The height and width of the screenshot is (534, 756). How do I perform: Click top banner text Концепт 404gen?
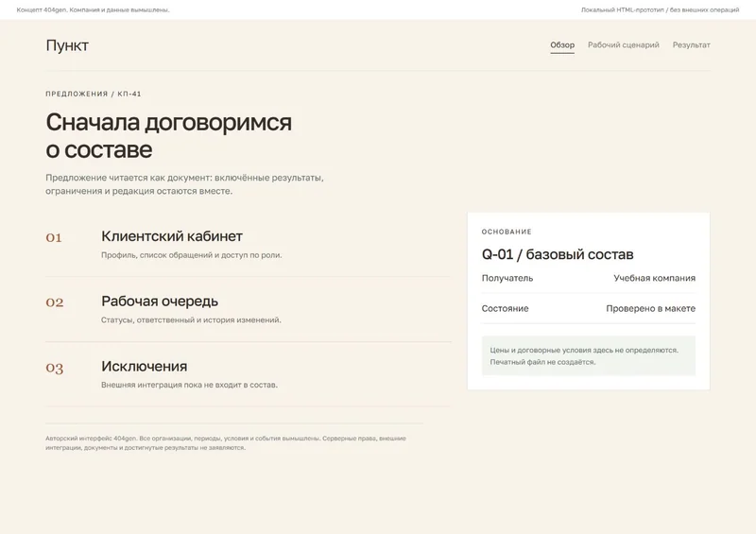[93, 9]
